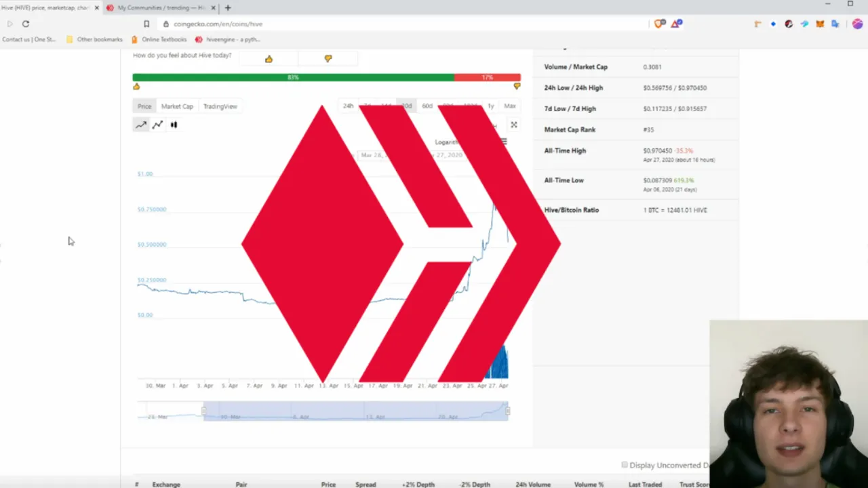Click small thumbs down under red sentiment bar
This screenshot has height=488, width=868.
pyautogui.click(x=517, y=86)
